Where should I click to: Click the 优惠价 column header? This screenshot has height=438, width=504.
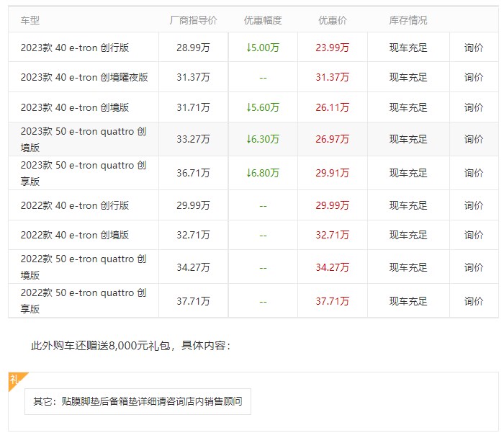pos(333,20)
